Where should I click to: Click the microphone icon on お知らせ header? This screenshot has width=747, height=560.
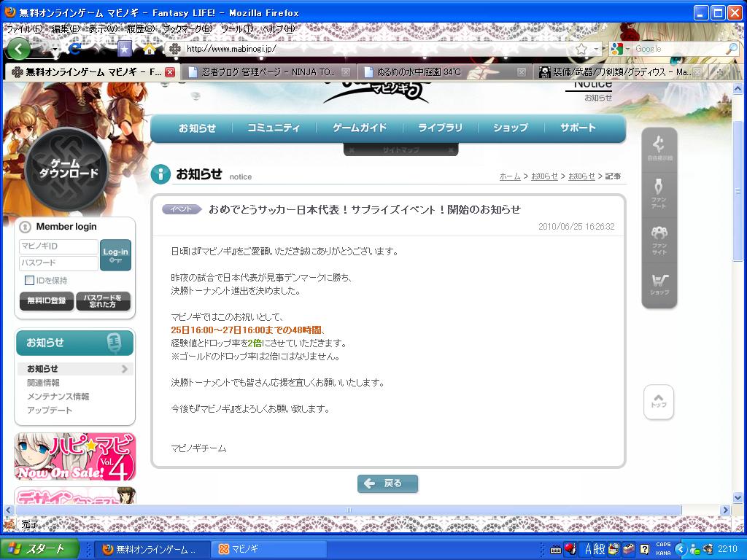pyautogui.click(x=114, y=343)
